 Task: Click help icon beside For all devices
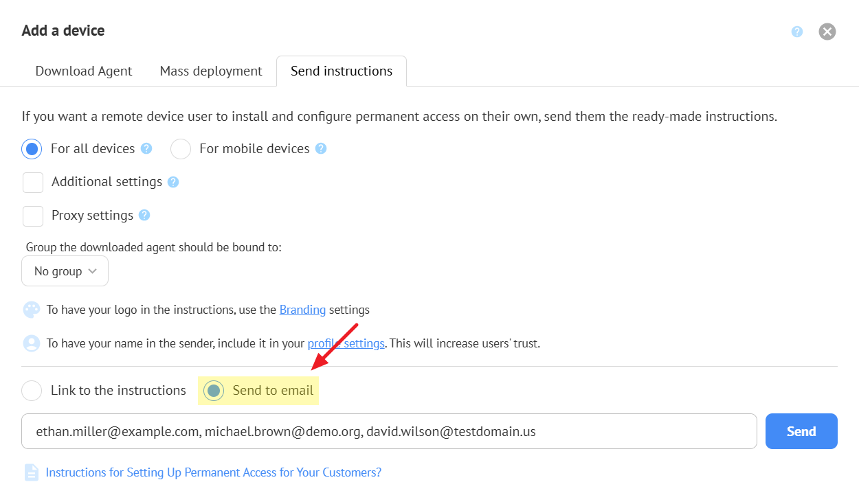coord(146,148)
